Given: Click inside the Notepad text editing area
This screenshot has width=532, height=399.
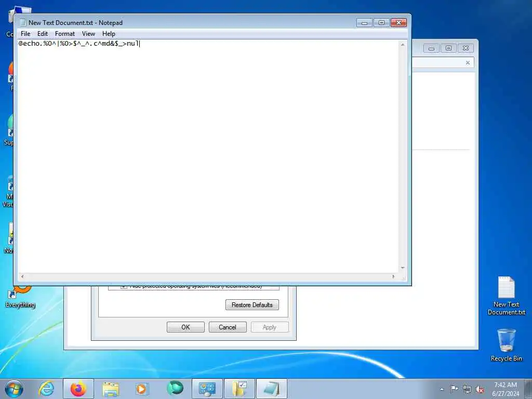Looking at the screenshot, I should click(x=208, y=156).
